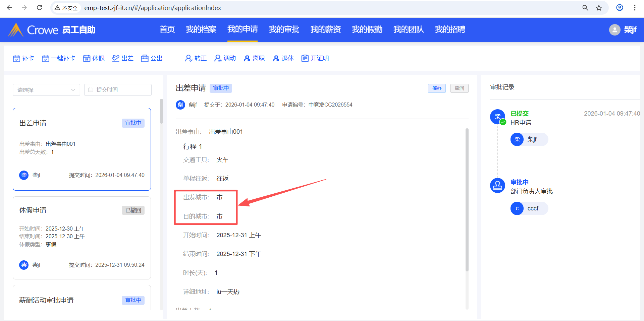
Task: Open the browser profile icon
Action: (620, 8)
